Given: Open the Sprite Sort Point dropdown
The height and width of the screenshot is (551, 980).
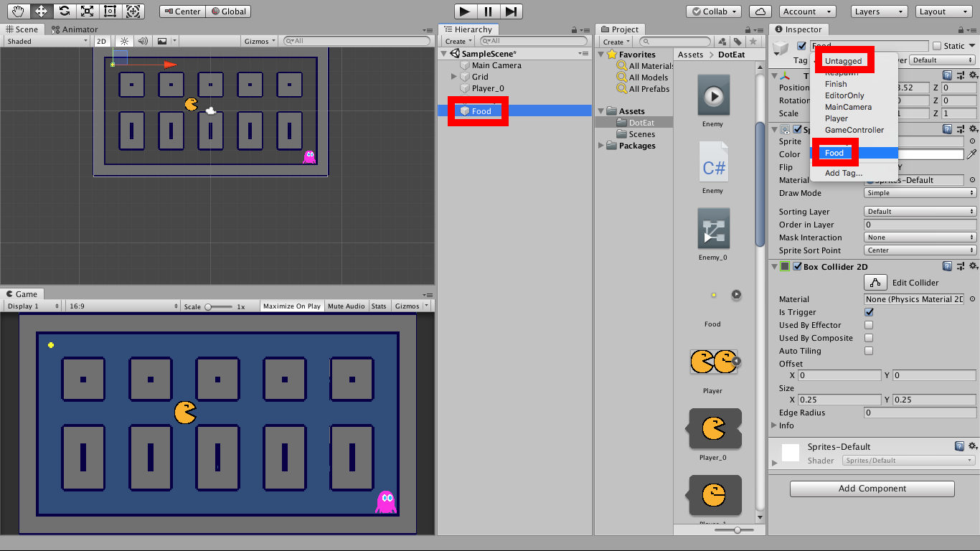Looking at the screenshot, I should click(x=920, y=250).
